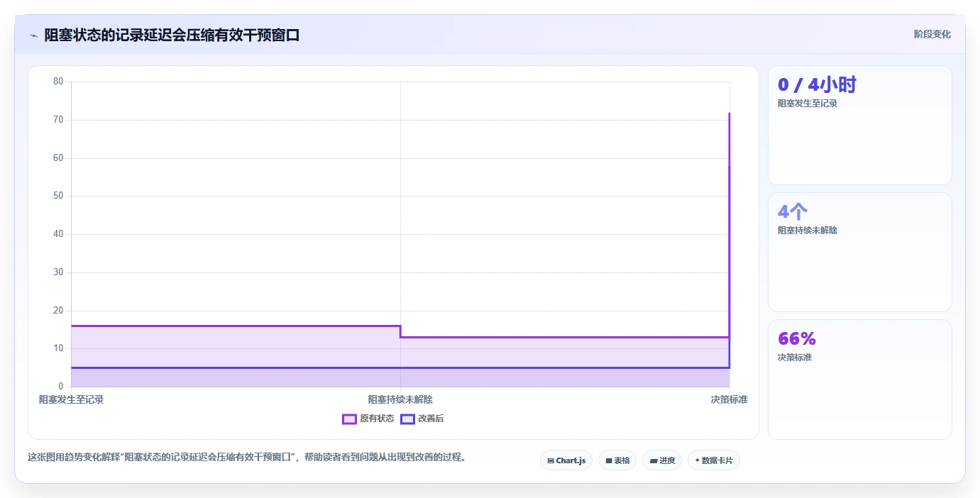980x498 pixels.
Task: Select the 表格 tag chip
Action: click(x=617, y=460)
